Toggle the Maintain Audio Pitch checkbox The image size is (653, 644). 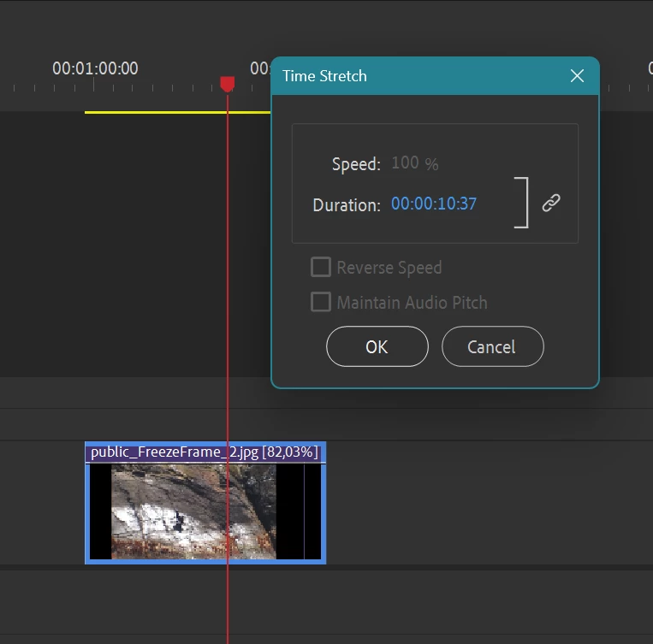pyautogui.click(x=321, y=302)
